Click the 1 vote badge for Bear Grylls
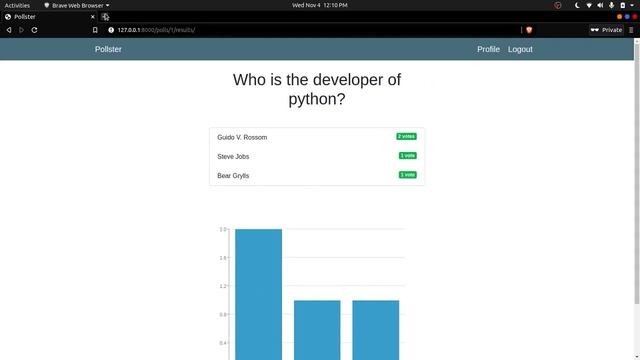 click(x=407, y=175)
